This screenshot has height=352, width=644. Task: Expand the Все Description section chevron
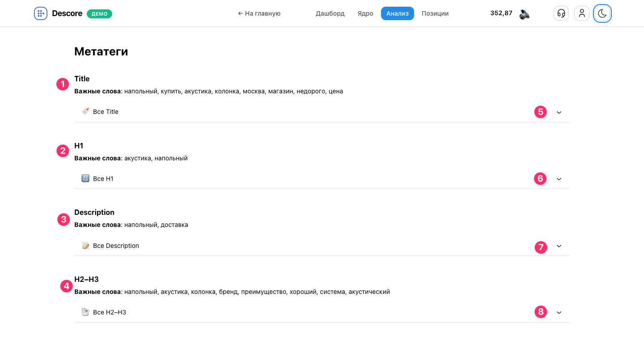[x=559, y=246]
